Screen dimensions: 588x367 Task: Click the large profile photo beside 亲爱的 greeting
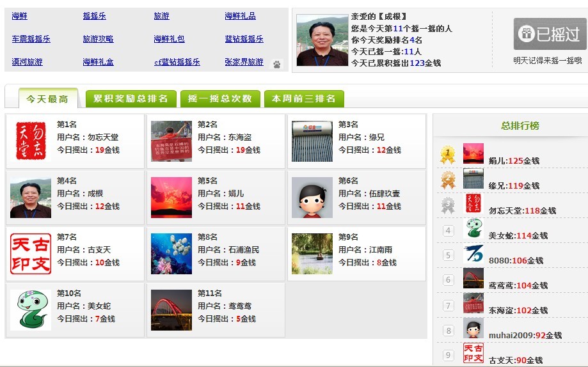click(x=322, y=40)
